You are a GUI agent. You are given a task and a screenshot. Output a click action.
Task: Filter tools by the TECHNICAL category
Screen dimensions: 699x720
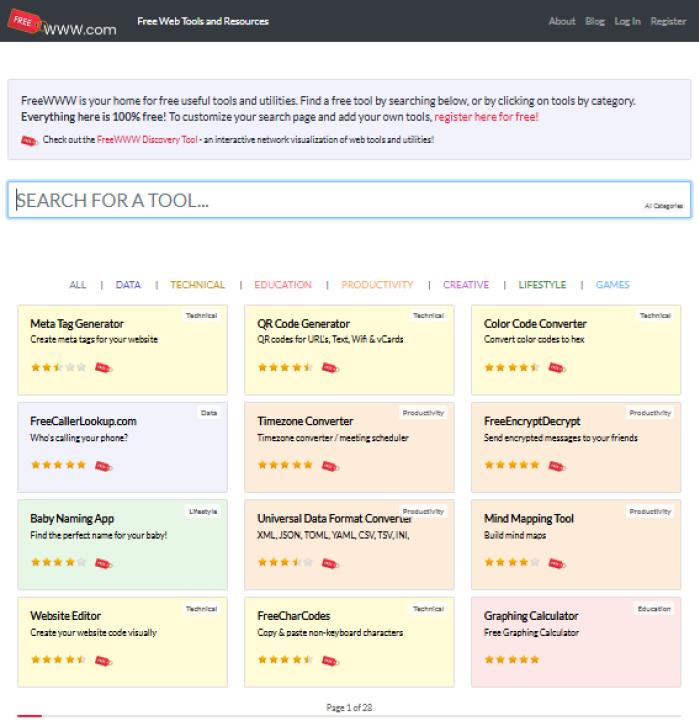point(197,285)
